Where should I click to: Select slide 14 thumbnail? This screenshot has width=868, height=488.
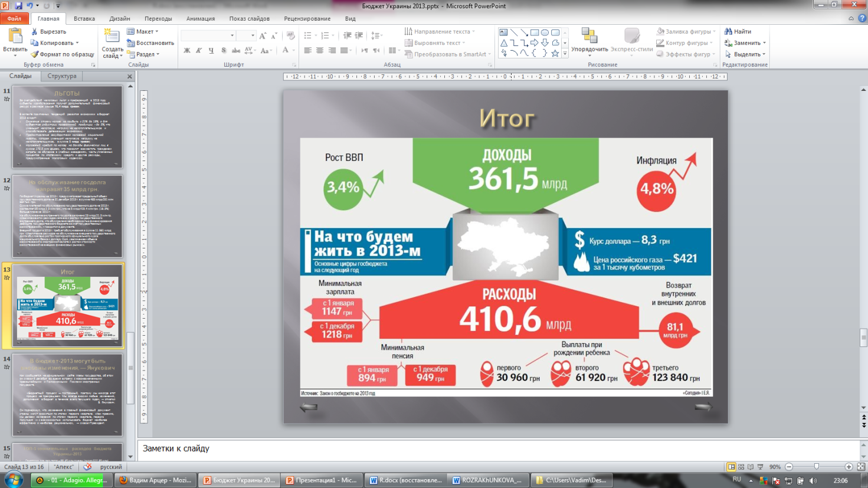click(x=67, y=394)
